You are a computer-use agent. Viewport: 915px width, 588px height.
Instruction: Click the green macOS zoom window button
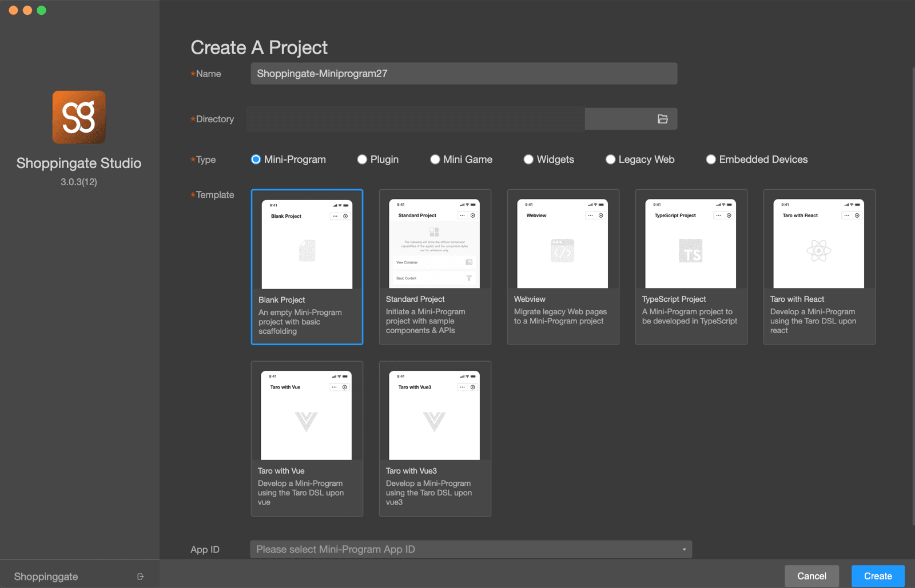[41, 10]
